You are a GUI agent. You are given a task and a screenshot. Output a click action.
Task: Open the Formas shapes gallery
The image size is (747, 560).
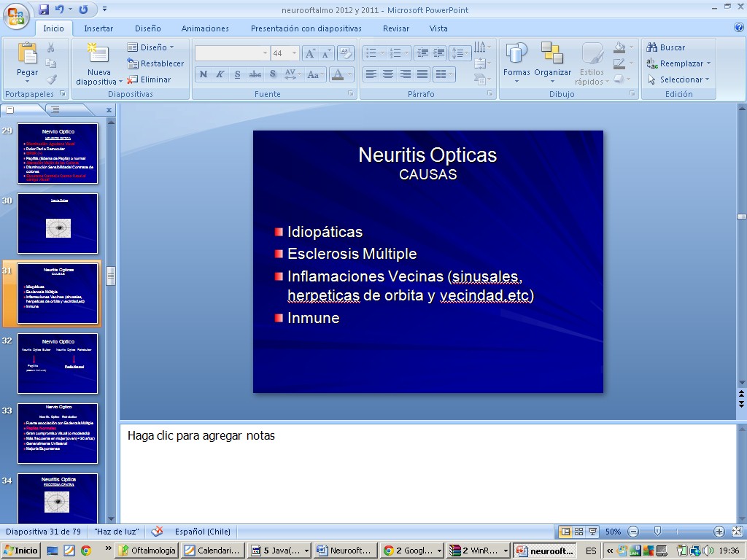[x=516, y=55]
